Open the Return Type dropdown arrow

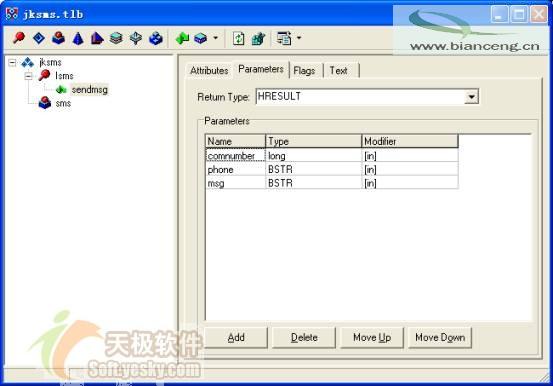[472, 97]
